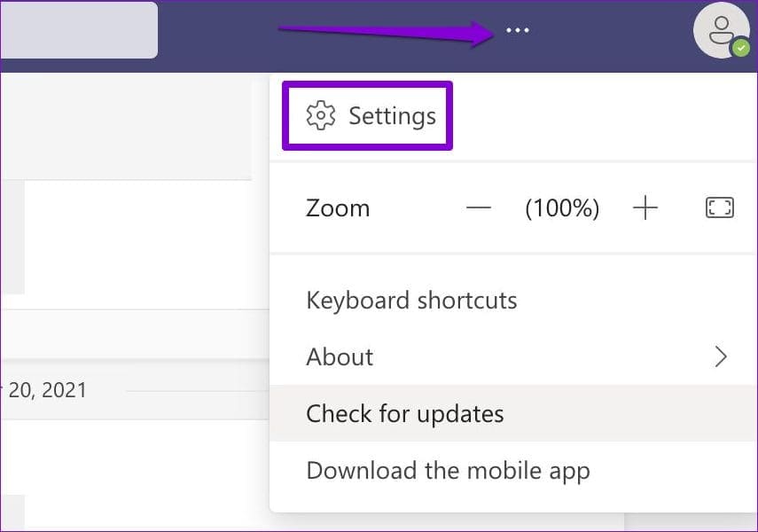Increase zoom with the plus icon

[x=645, y=208]
